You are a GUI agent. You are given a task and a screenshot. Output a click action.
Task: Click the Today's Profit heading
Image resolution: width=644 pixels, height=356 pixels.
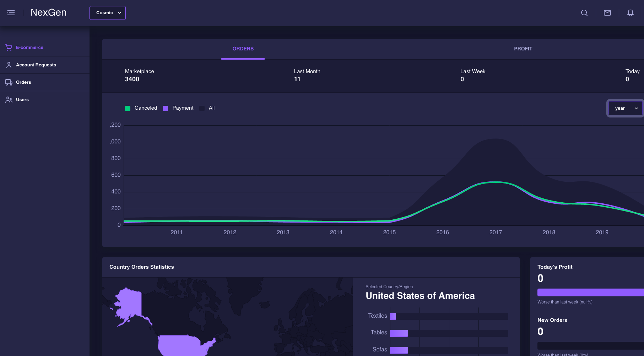point(555,267)
